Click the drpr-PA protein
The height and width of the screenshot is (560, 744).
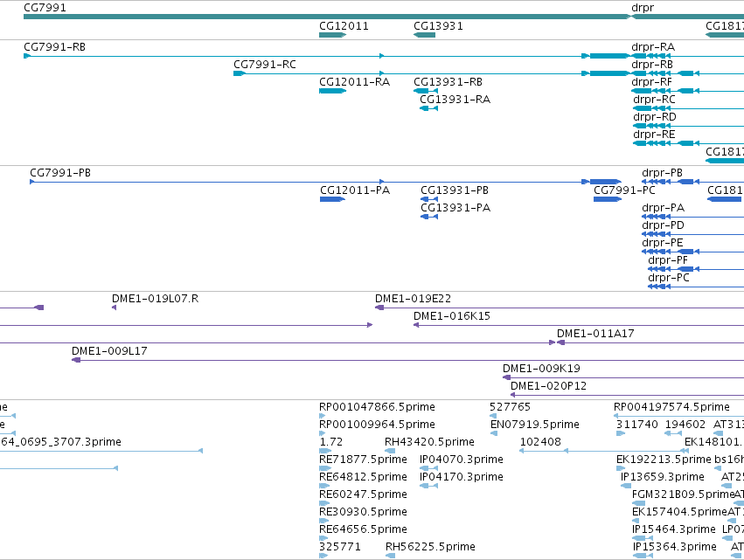pyautogui.click(x=664, y=208)
